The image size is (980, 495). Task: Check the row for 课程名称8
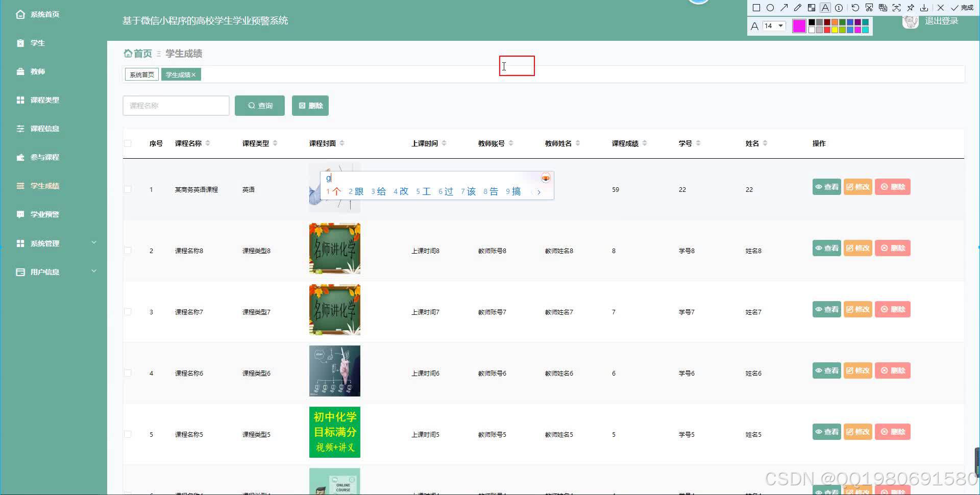128,251
